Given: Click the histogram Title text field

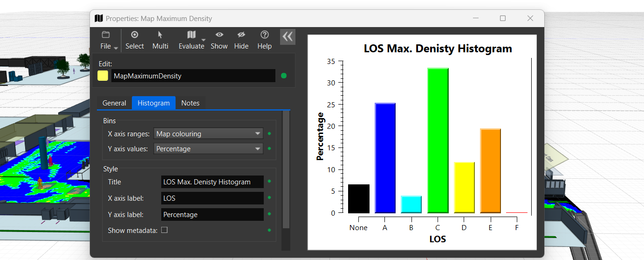Looking at the screenshot, I should coord(212,182).
